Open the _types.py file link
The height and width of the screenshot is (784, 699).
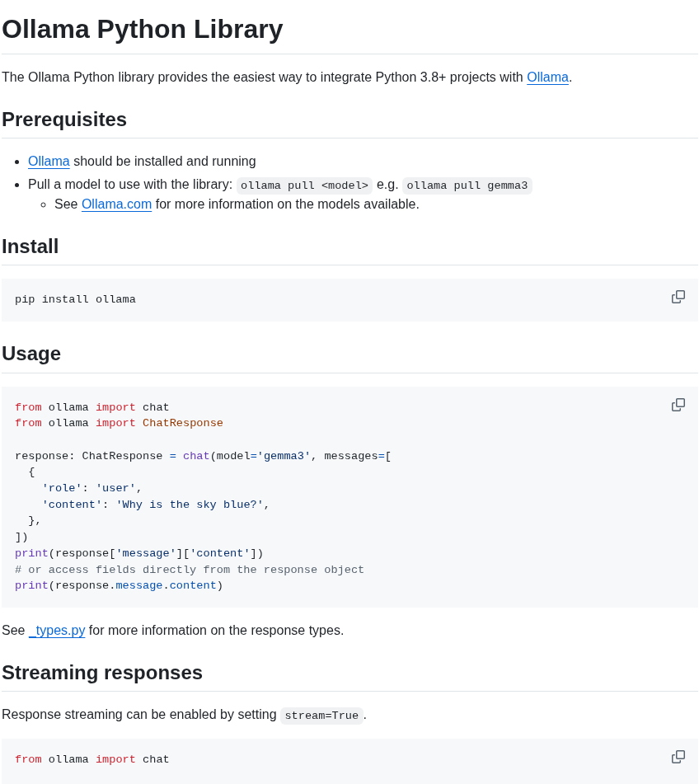[57, 630]
